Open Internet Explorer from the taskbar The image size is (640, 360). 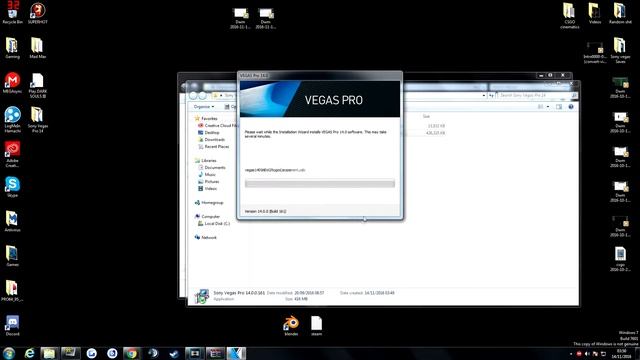(x=29, y=353)
